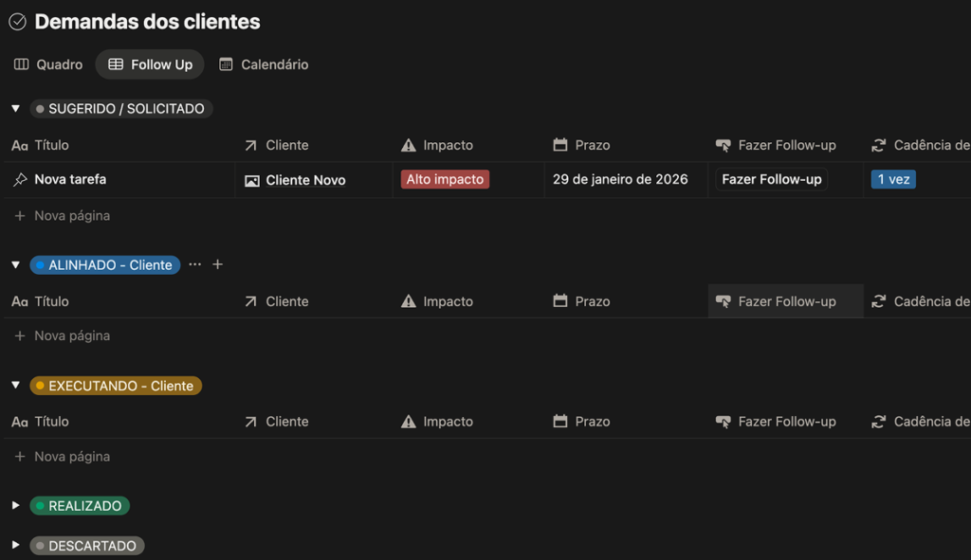971x560 pixels.
Task: Click the blue 1 vez tag
Action: click(893, 179)
